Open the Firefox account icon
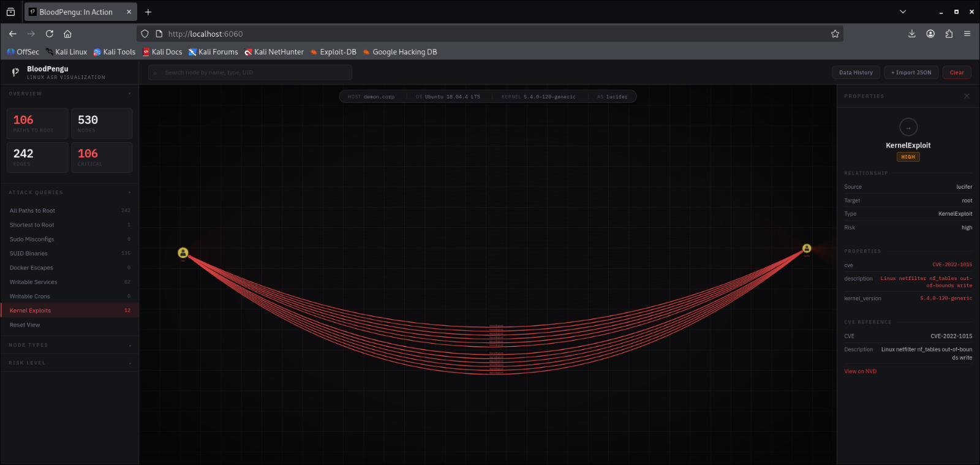 tap(930, 34)
